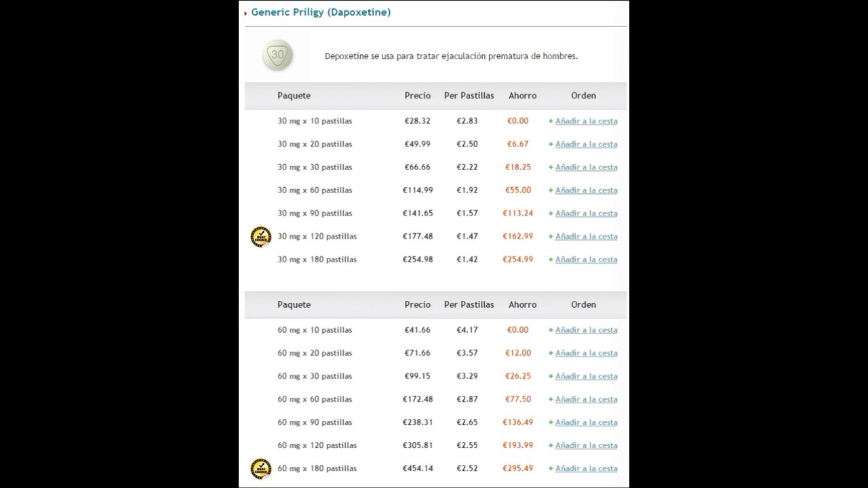Viewport: 868px width, 488px height.
Task: Click the round white pill image
Action: pyautogui.click(x=278, y=56)
